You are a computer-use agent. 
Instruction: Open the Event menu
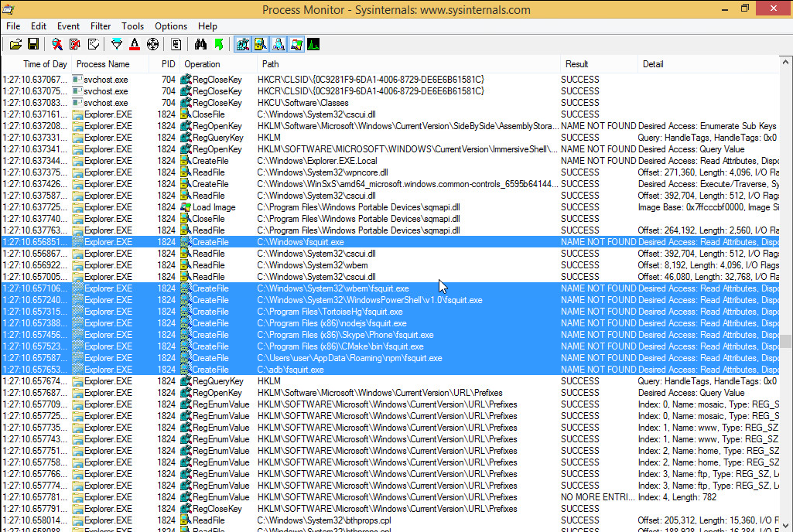tap(68, 26)
